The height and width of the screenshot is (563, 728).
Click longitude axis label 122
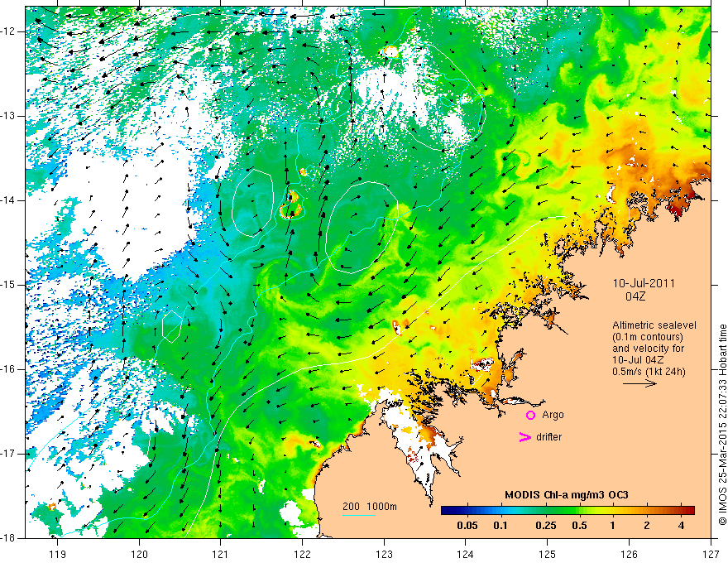[x=302, y=554]
